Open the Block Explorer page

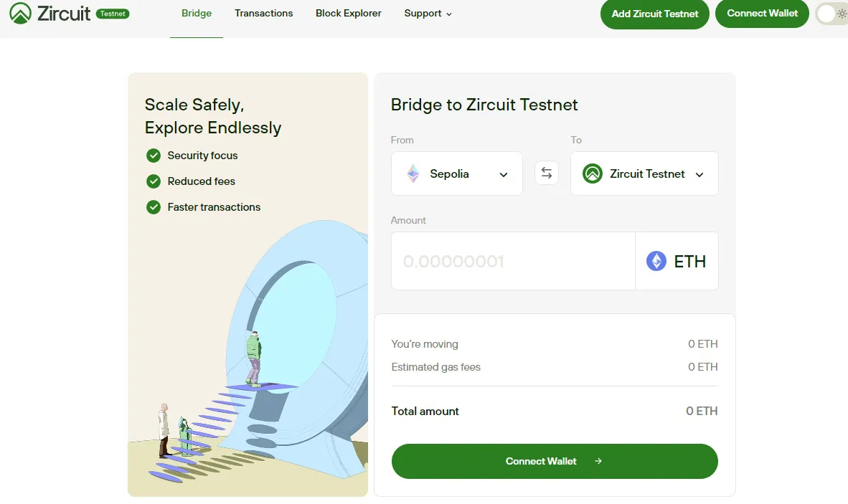click(349, 14)
